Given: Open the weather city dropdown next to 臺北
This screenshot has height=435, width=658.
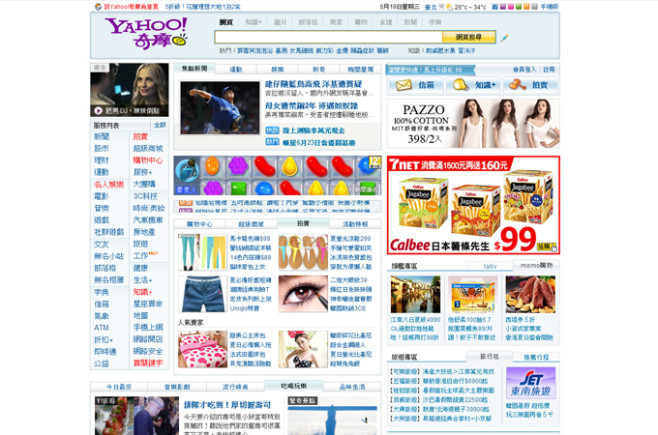Looking at the screenshot, I should [441, 7].
